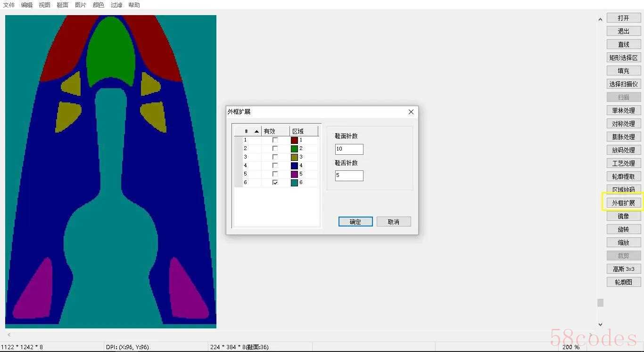The image size is (644, 352).
Task: Pick the purple swatch for region 5
Action: 294,174
